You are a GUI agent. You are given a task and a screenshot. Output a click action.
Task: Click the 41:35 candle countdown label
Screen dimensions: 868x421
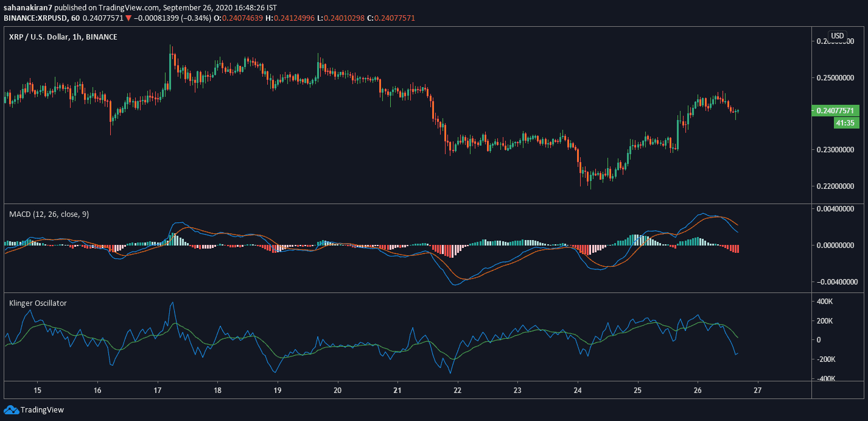pos(846,122)
